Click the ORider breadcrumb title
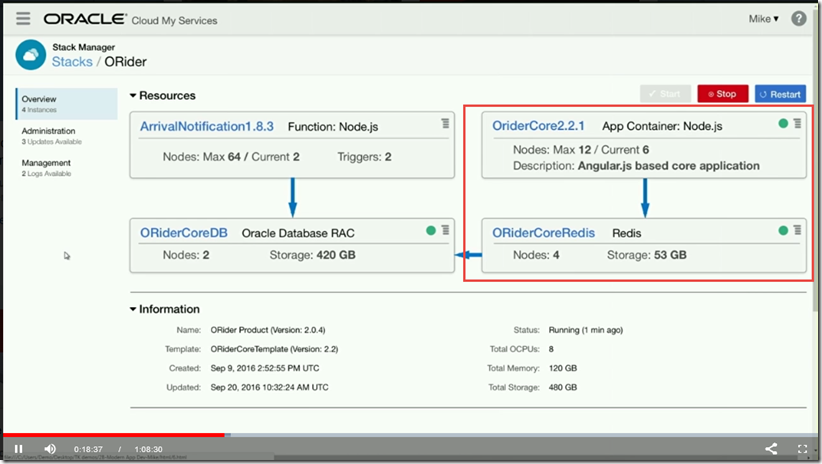This screenshot has height=464, width=822. point(125,62)
